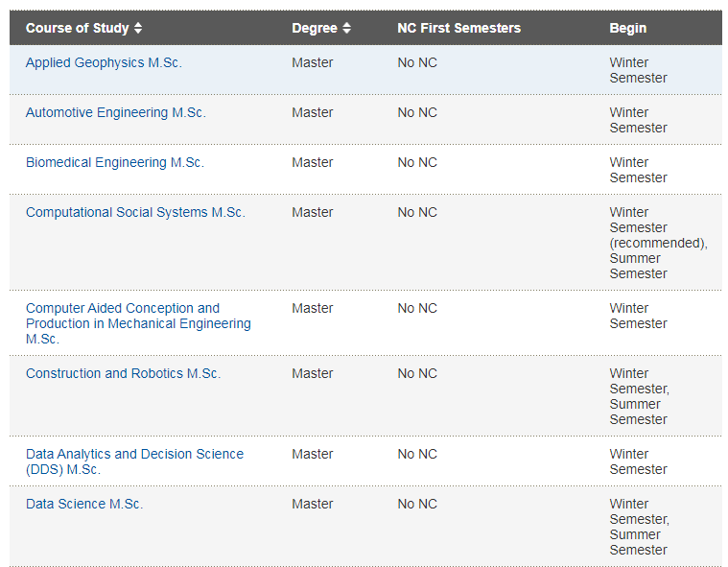Click the NC First Semesters column header

(x=458, y=28)
